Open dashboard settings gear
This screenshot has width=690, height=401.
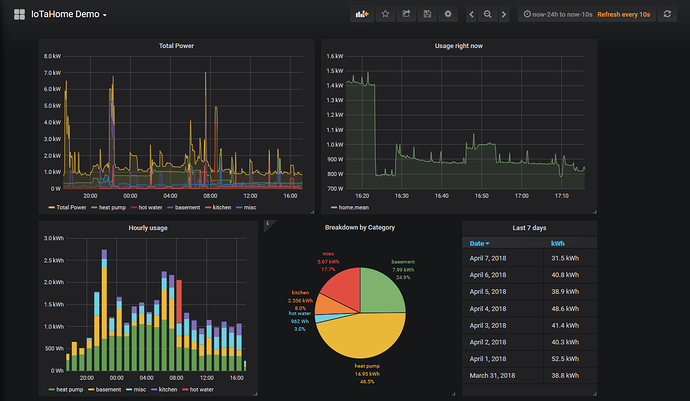click(x=448, y=14)
